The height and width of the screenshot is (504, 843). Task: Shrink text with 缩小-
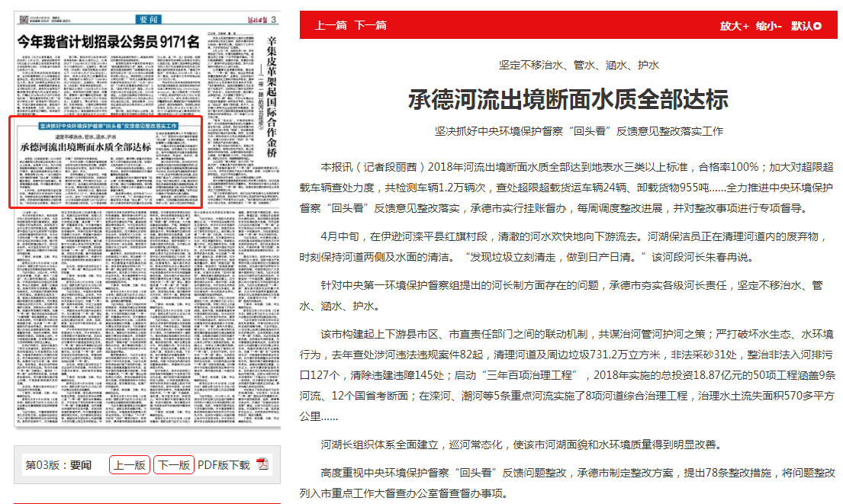pos(768,25)
